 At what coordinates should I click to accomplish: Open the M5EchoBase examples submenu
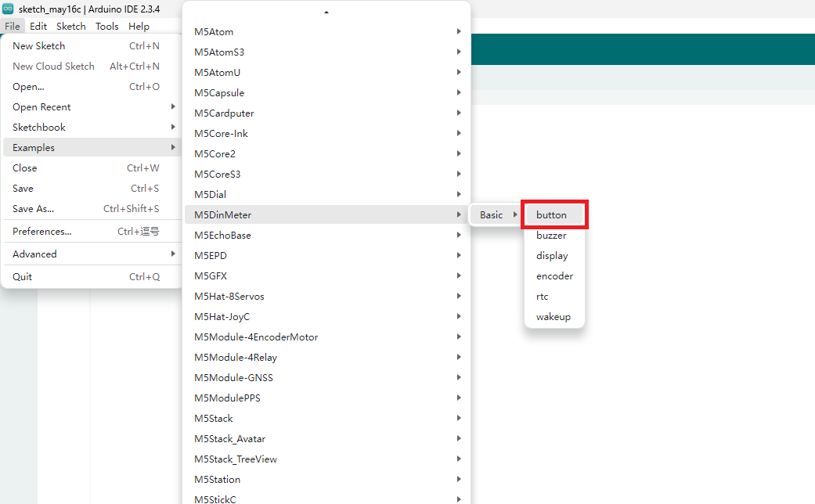(326, 235)
